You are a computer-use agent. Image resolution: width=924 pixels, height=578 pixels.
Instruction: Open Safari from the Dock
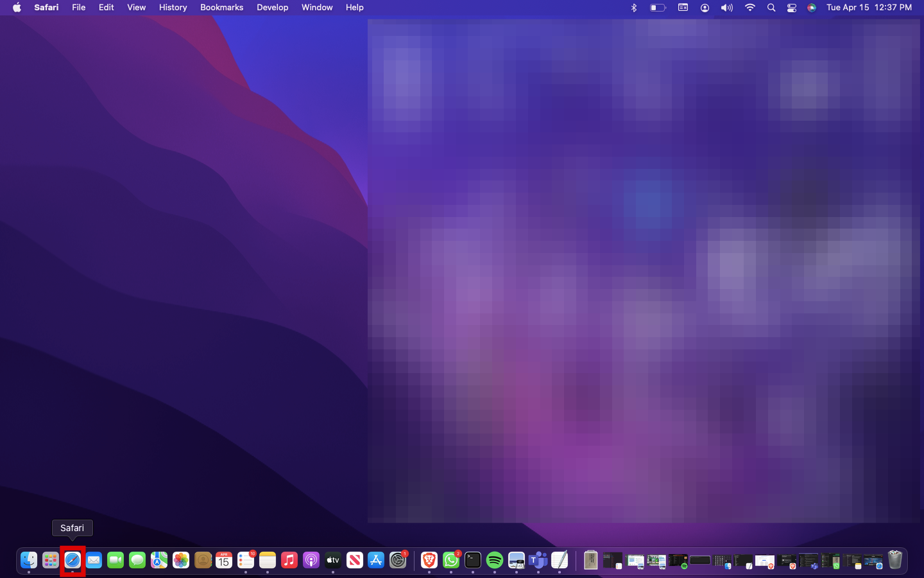73,560
